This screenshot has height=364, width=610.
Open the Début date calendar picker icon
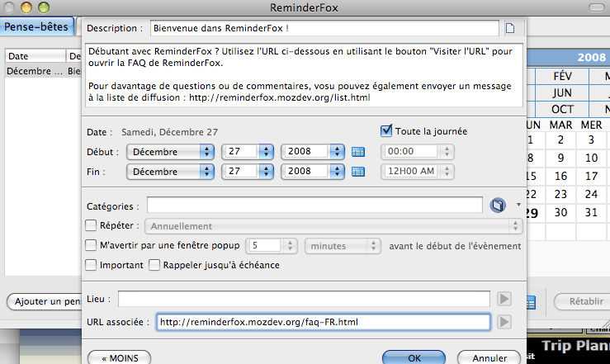pos(357,152)
